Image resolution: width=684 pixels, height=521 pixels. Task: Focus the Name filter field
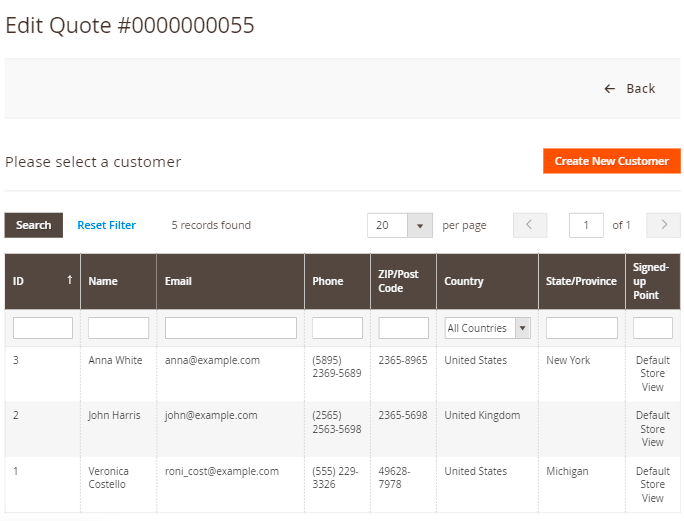click(x=118, y=328)
